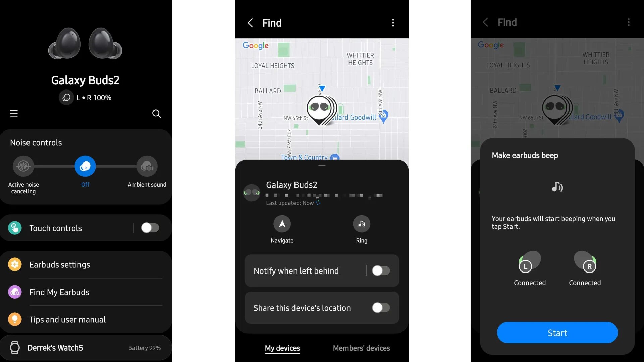The width and height of the screenshot is (644, 362).
Task: Tap the Navigate icon for directions
Action: (x=282, y=224)
